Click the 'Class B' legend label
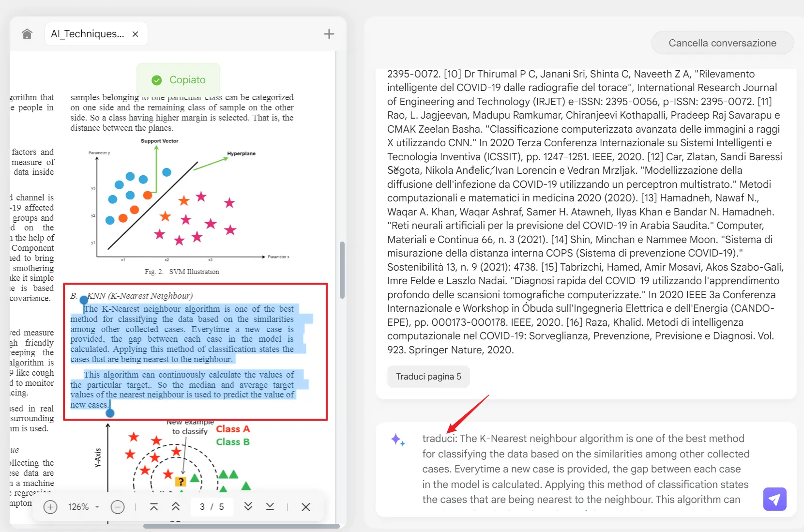This screenshot has height=532, width=804. click(x=233, y=442)
